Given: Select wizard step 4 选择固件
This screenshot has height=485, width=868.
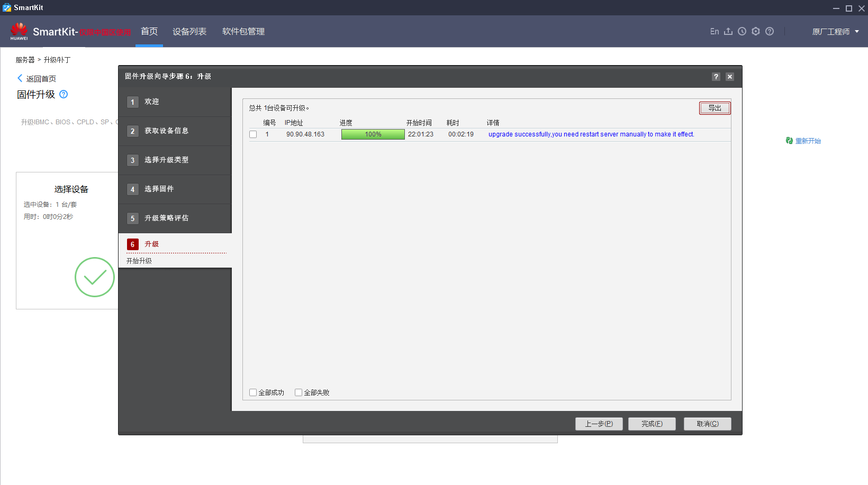Looking at the screenshot, I should 175,189.
